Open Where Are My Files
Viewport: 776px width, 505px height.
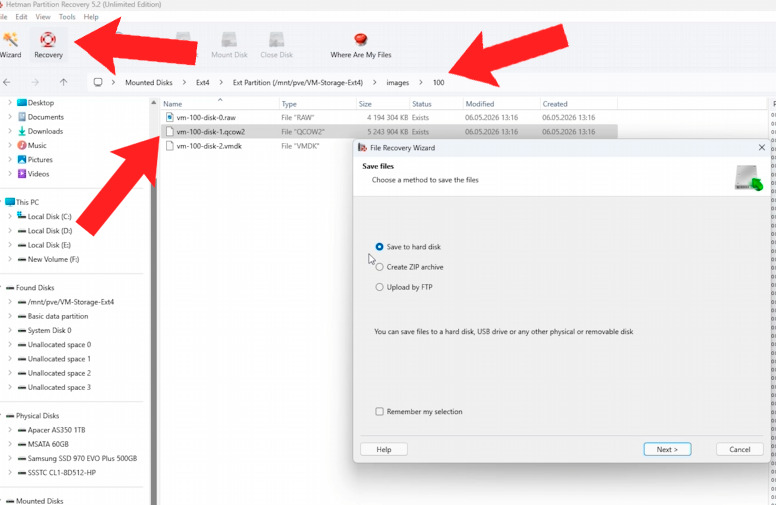[361, 45]
